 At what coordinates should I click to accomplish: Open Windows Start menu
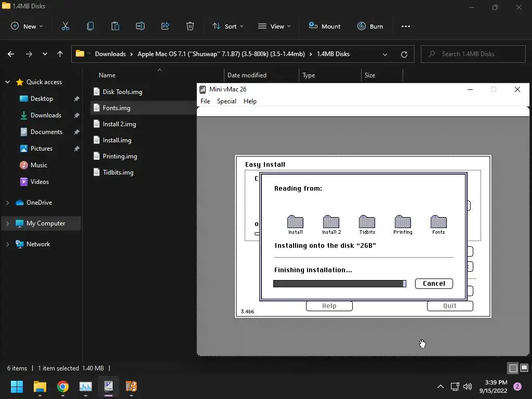pos(17,387)
